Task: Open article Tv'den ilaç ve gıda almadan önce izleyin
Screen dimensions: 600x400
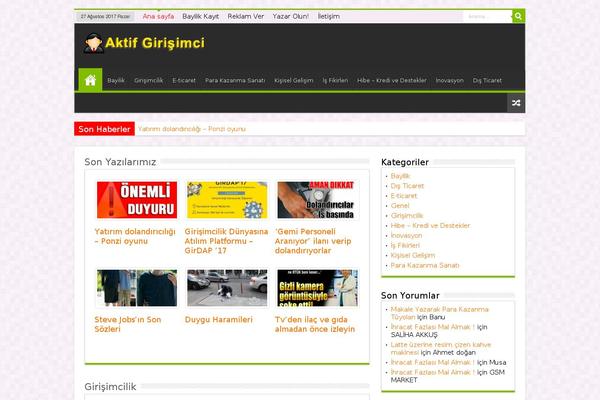Action: (x=315, y=324)
